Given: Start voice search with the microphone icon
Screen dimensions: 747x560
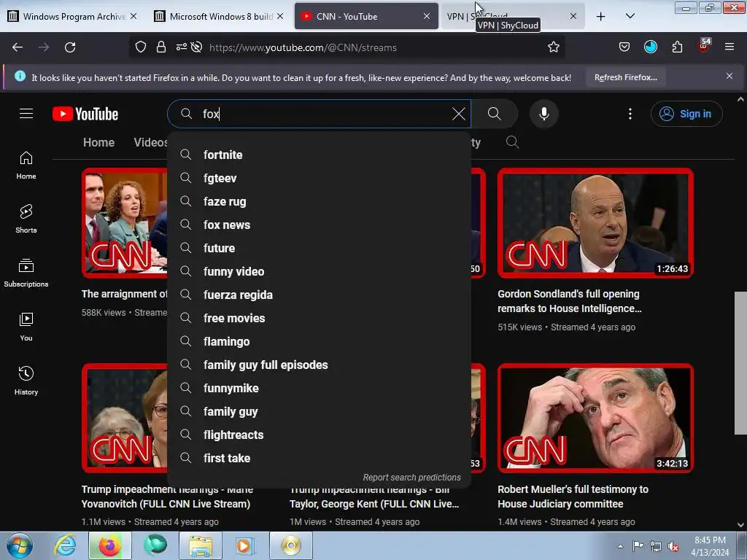Looking at the screenshot, I should tap(544, 114).
